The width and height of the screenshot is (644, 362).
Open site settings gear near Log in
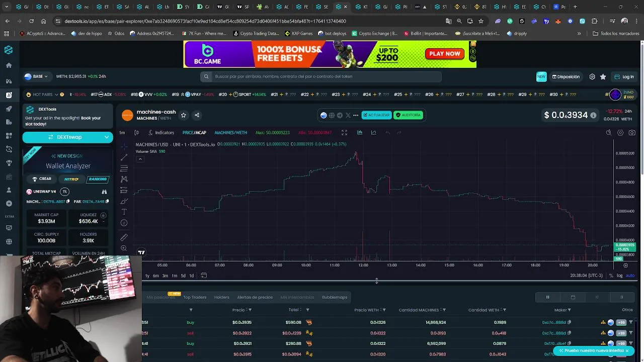[592, 77]
